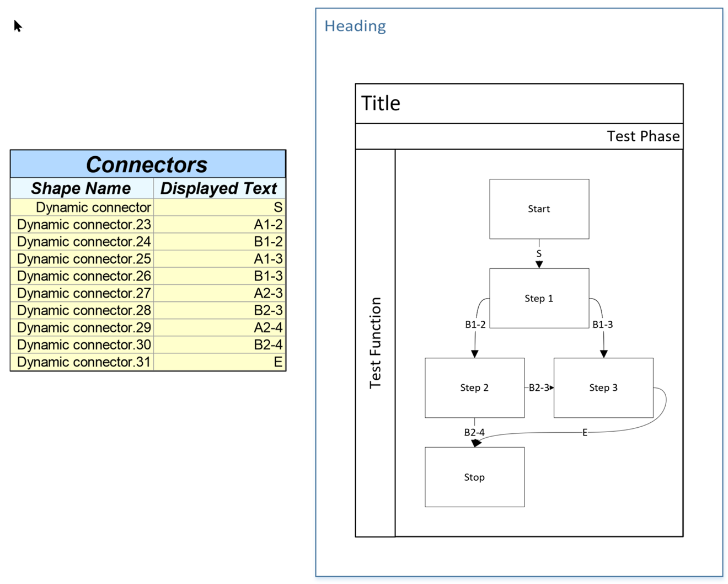Click the connector labeled S

coord(538,254)
